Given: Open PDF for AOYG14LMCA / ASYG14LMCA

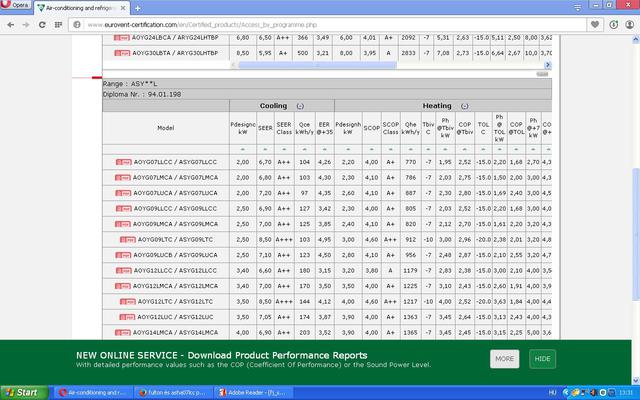Looking at the screenshot, I should point(123,333).
